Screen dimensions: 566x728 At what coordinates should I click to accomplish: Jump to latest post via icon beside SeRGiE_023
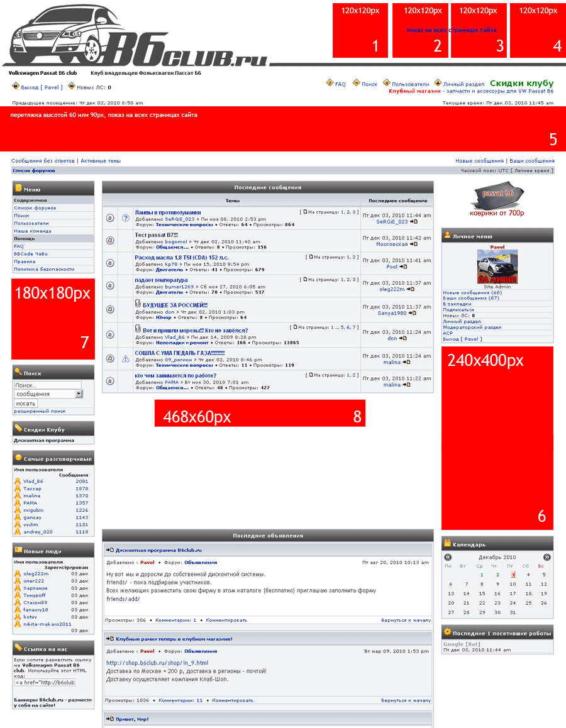(414, 222)
